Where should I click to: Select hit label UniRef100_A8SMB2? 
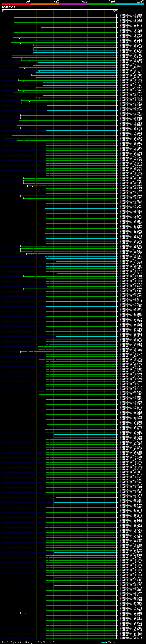coord(131,123)
